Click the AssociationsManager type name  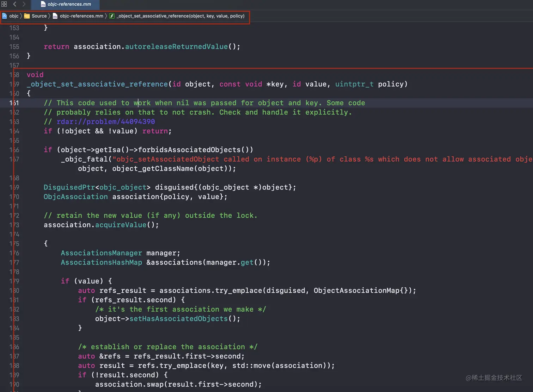pyautogui.click(x=102, y=253)
